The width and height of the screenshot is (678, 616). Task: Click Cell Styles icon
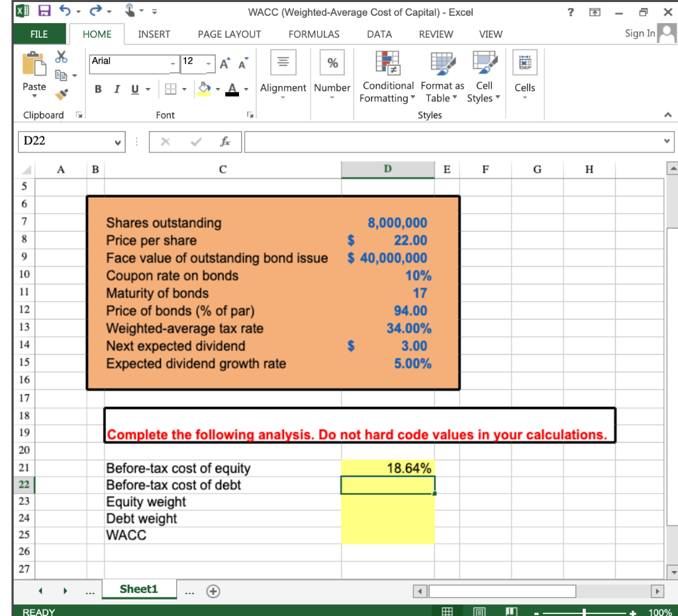point(485,63)
